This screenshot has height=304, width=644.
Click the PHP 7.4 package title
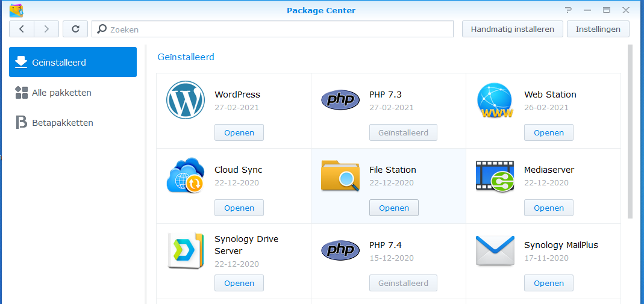385,245
